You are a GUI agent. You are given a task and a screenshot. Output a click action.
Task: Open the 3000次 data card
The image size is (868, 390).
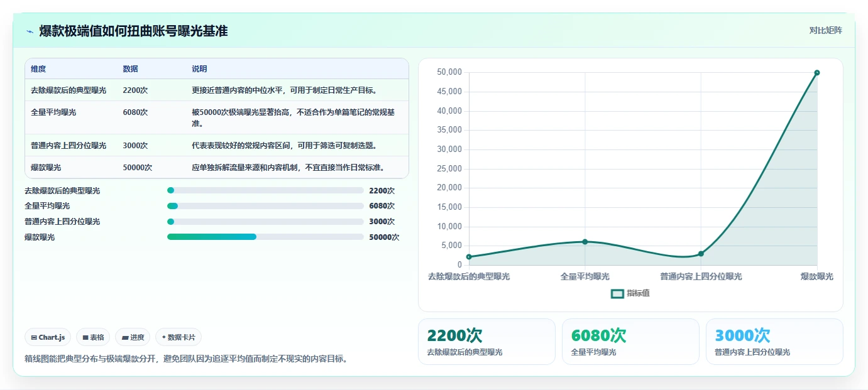[x=774, y=342]
